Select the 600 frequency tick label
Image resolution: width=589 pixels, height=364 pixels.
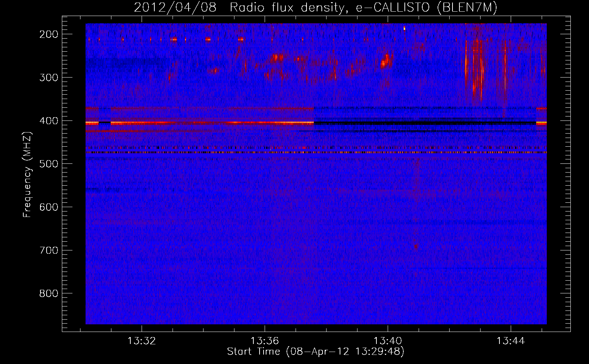(49, 207)
